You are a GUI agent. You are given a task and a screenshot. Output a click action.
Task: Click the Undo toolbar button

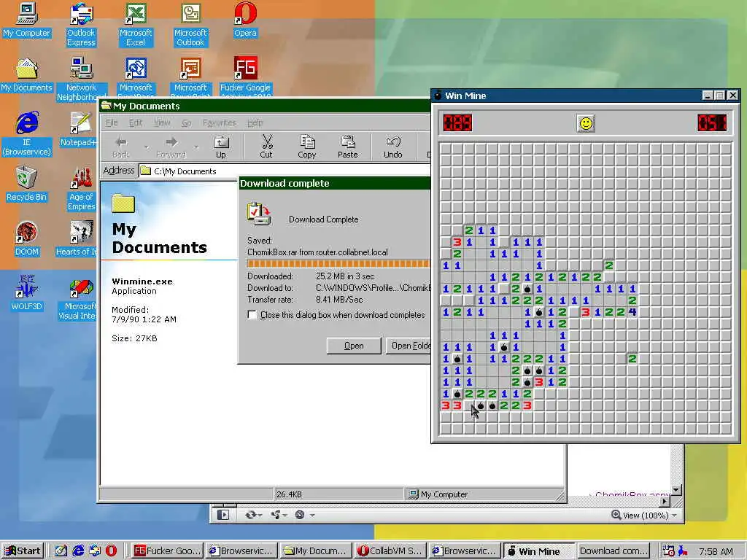[393, 147]
